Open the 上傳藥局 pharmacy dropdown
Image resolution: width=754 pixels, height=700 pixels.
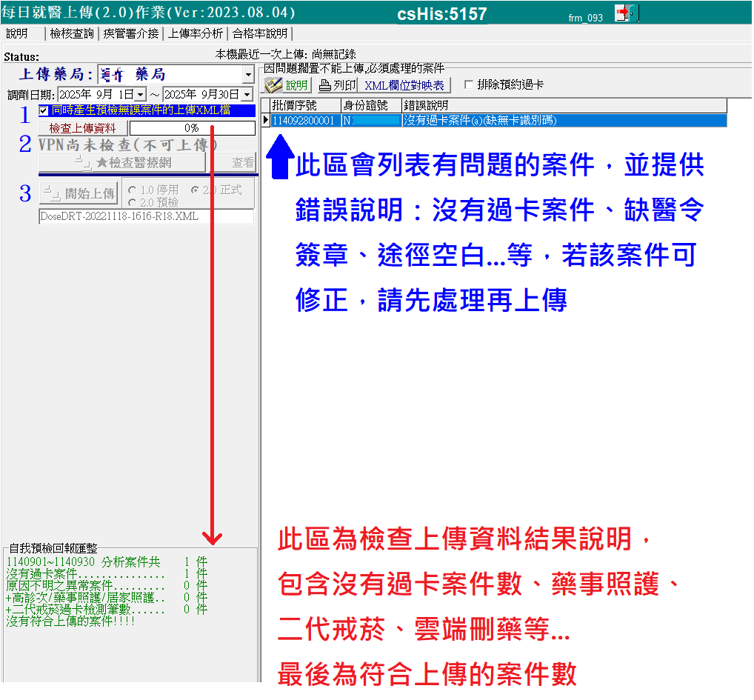point(247,76)
